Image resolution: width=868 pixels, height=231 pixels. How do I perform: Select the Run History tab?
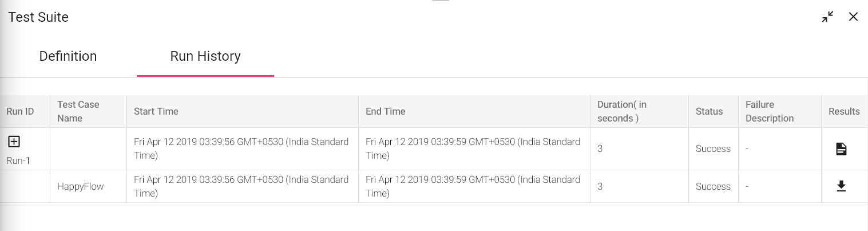click(205, 56)
